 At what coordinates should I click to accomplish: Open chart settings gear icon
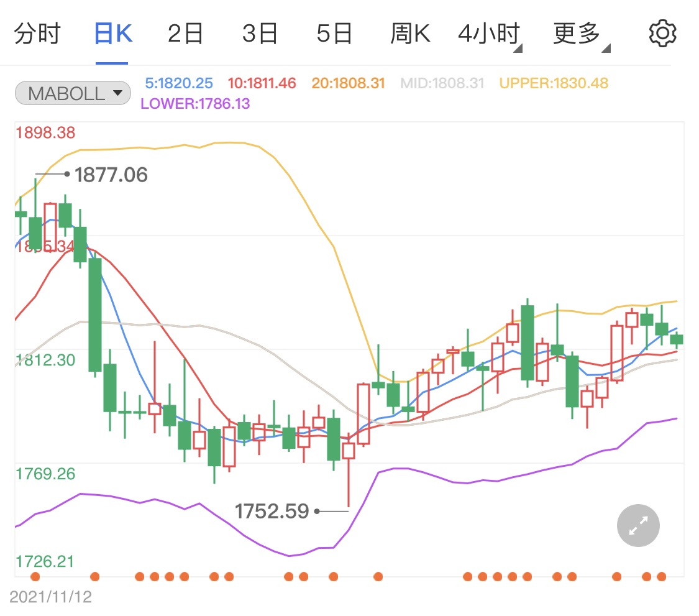662,34
